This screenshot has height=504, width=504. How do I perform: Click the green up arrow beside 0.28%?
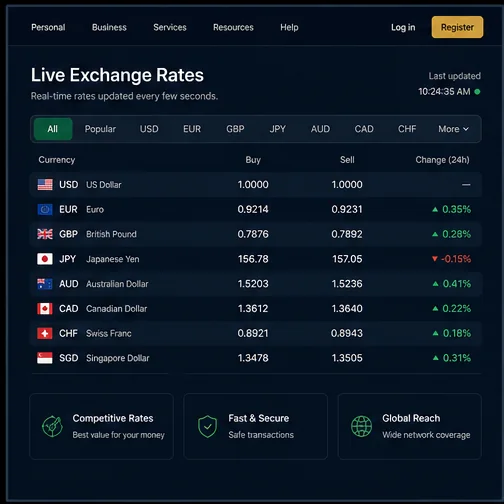[x=435, y=234]
